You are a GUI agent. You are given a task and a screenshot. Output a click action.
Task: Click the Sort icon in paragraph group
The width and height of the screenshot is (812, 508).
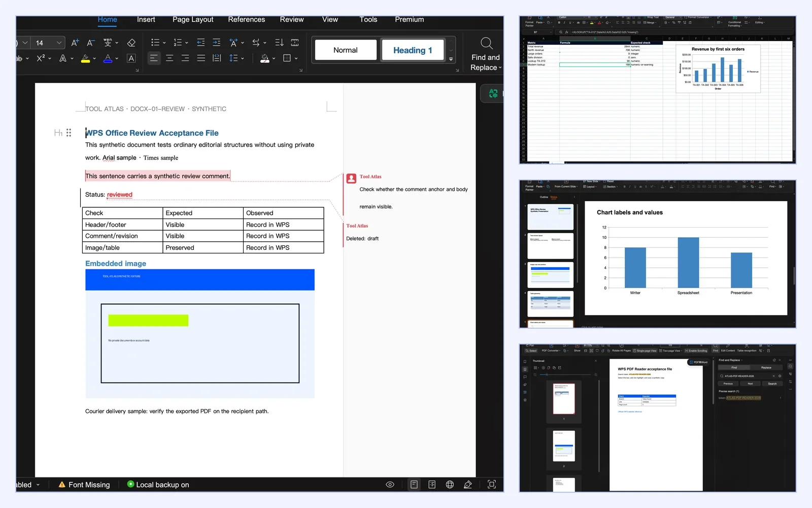[279, 43]
